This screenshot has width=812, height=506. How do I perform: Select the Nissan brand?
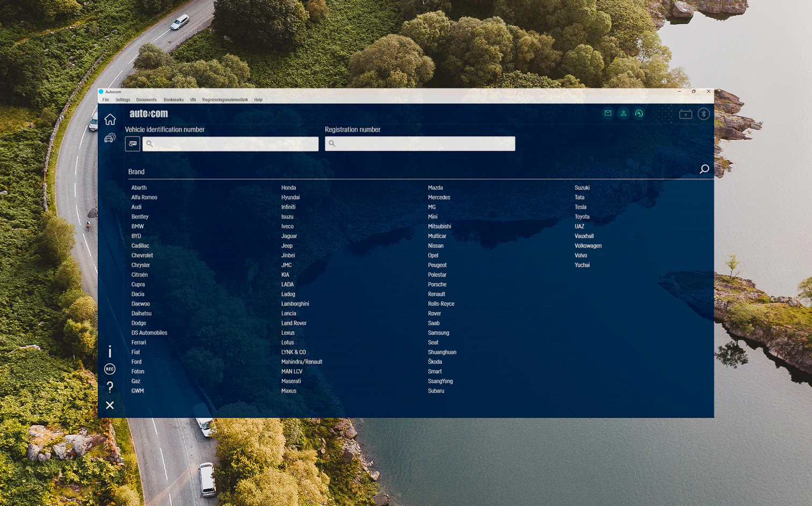tap(436, 245)
